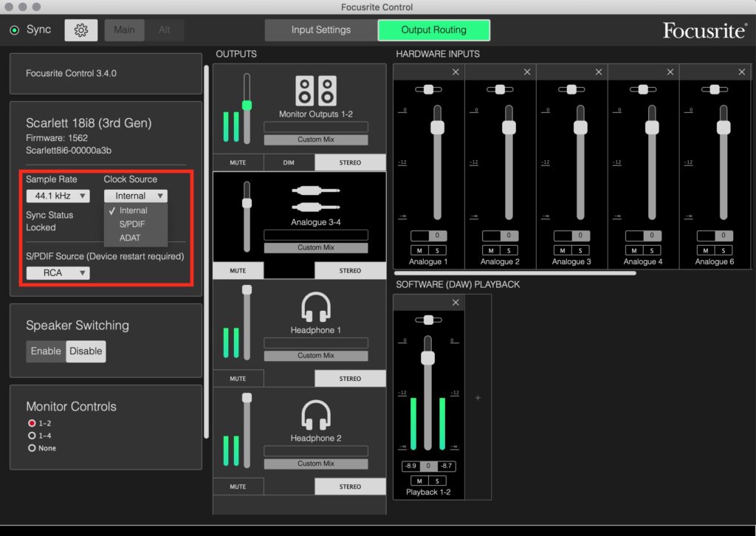The width and height of the screenshot is (756, 536).
Task: Remove the Playback 1-2 channel
Action: [x=456, y=302]
